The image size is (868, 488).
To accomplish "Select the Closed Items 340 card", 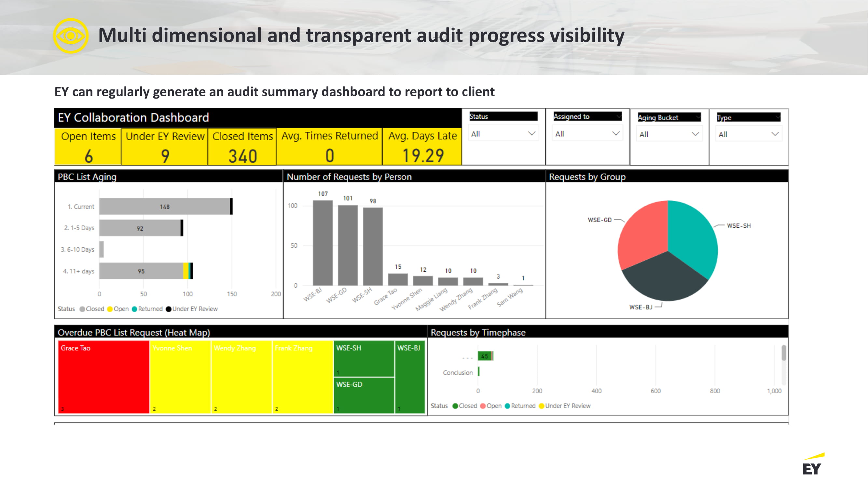I will (x=242, y=146).
